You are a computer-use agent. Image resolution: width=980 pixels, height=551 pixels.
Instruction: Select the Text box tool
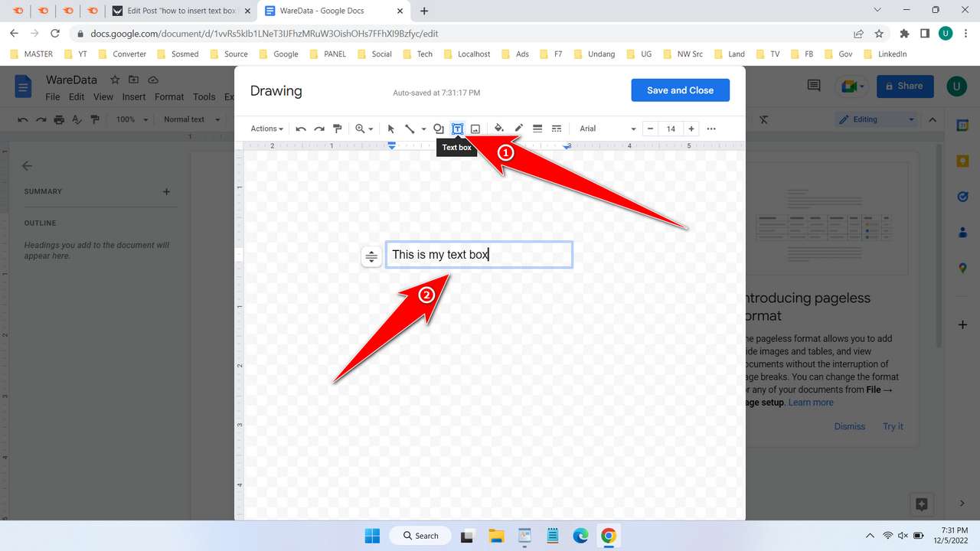tap(457, 129)
